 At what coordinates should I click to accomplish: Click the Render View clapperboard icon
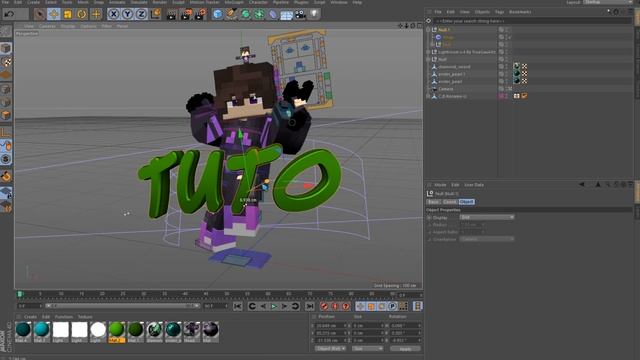pyautogui.click(x=172, y=15)
